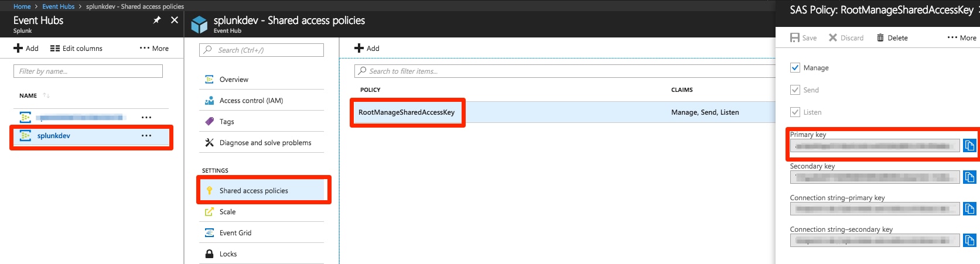The width and height of the screenshot is (980, 264).
Task: Copy the Secondary key value
Action: point(969,177)
